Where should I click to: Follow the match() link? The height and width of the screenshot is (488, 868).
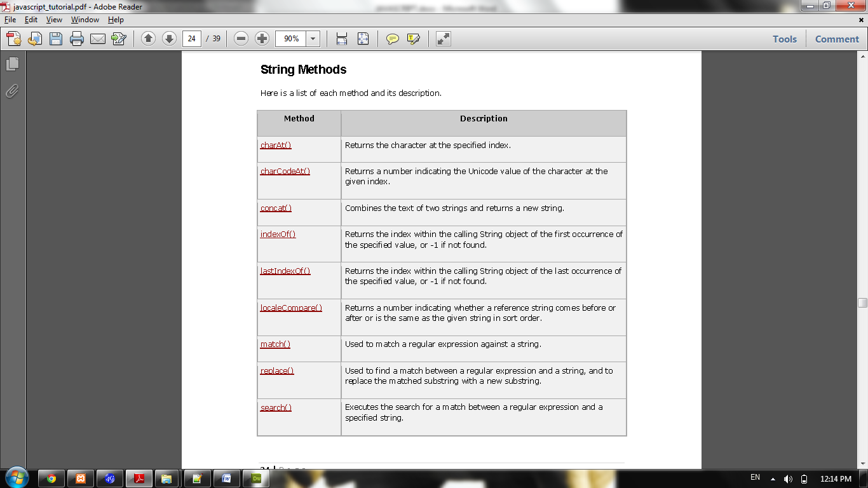point(275,344)
